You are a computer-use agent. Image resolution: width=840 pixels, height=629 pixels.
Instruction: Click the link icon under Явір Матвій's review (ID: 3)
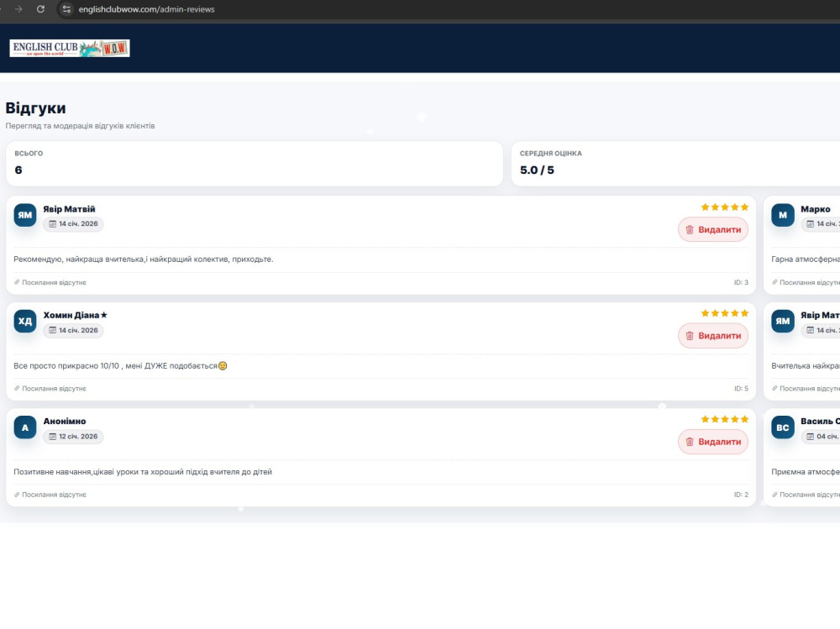(x=17, y=282)
